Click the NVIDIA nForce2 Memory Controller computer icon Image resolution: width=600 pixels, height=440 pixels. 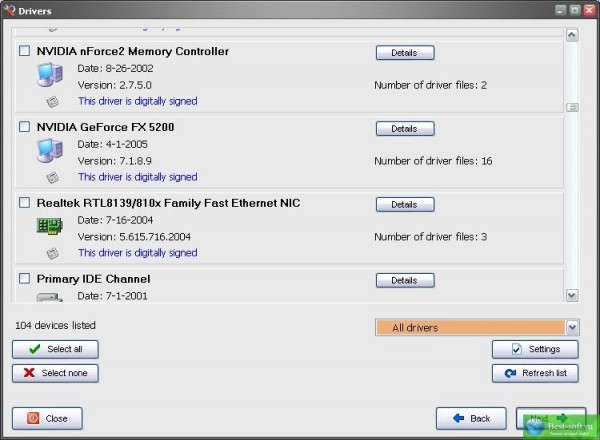click(x=50, y=74)
